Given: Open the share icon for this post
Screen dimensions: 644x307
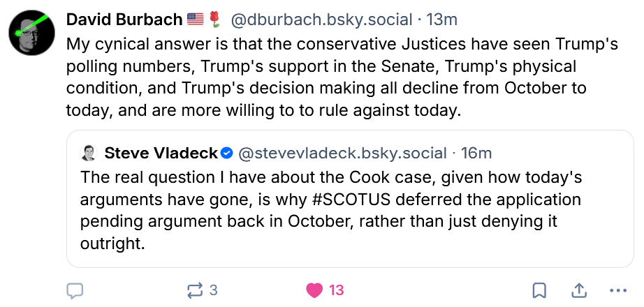Looking at the screenshot, I should [x=579, y=290].
